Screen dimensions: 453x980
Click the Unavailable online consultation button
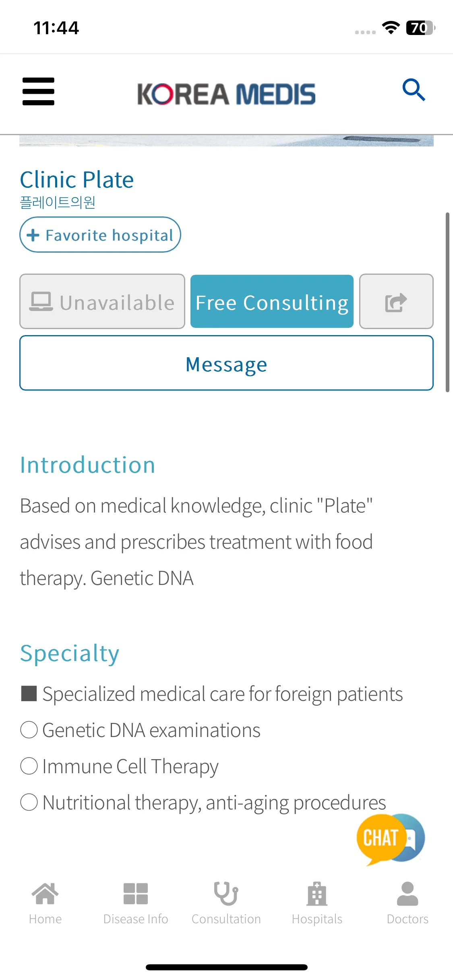tap(102, 302)
